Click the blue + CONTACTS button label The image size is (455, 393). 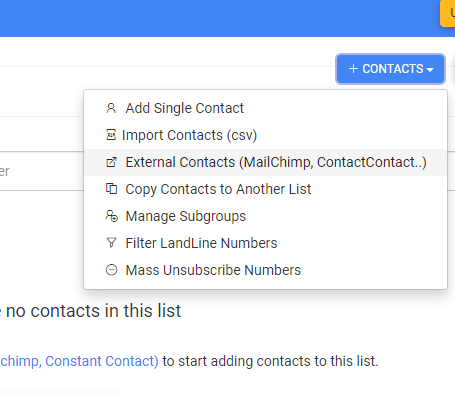pos(390,69)
